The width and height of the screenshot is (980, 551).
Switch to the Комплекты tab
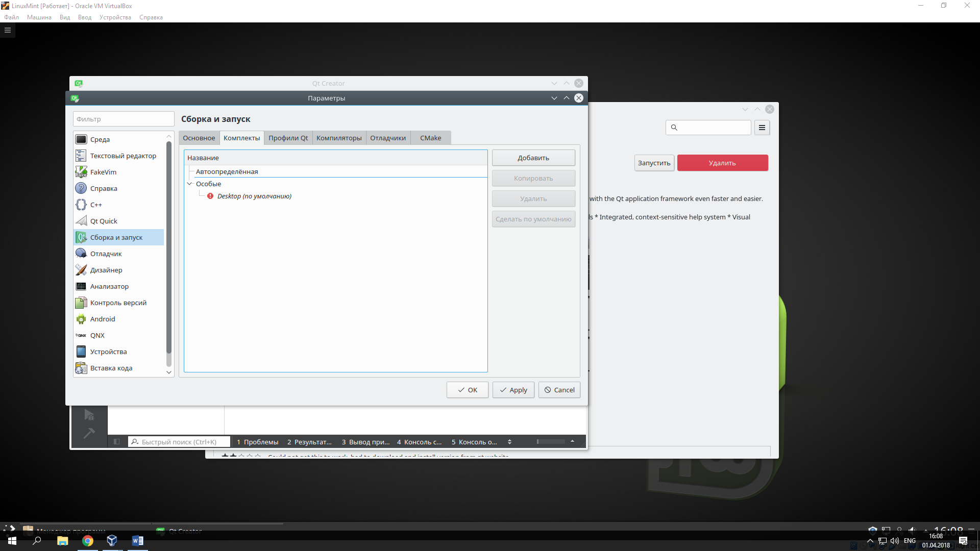point(242,138)
